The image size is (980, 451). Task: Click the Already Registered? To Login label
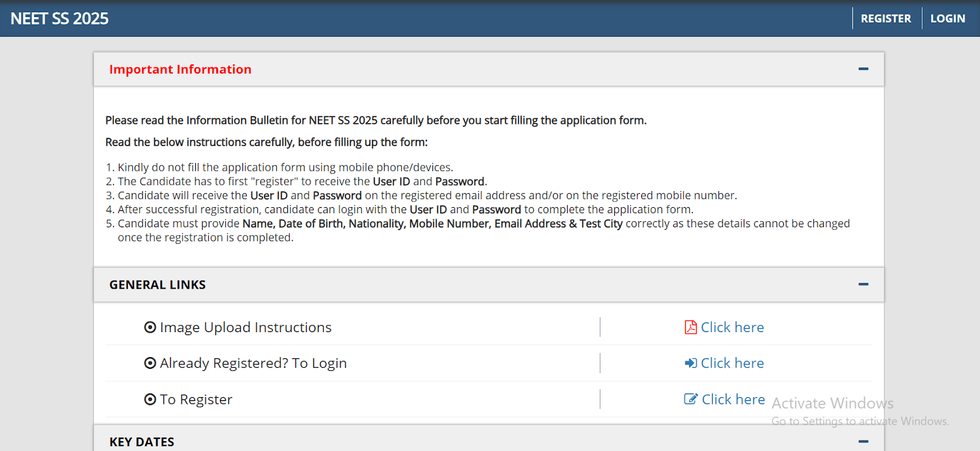tap(253, 363)
